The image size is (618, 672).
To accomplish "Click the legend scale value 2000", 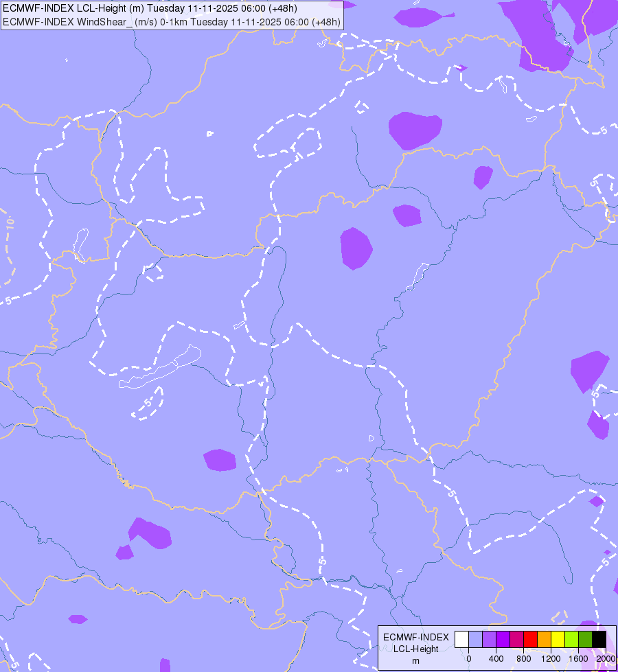I will (606, 659).
